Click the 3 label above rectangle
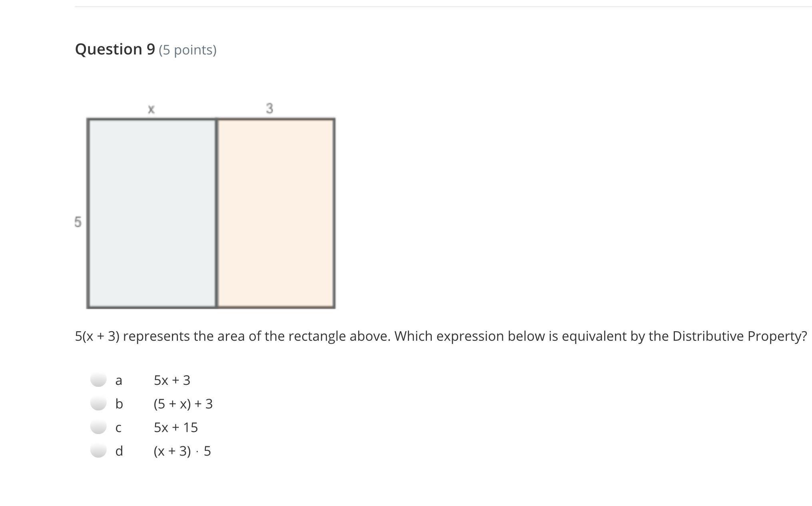Image resolution: width=812 pixels, height=506 pixels. [x=269, y=108]
